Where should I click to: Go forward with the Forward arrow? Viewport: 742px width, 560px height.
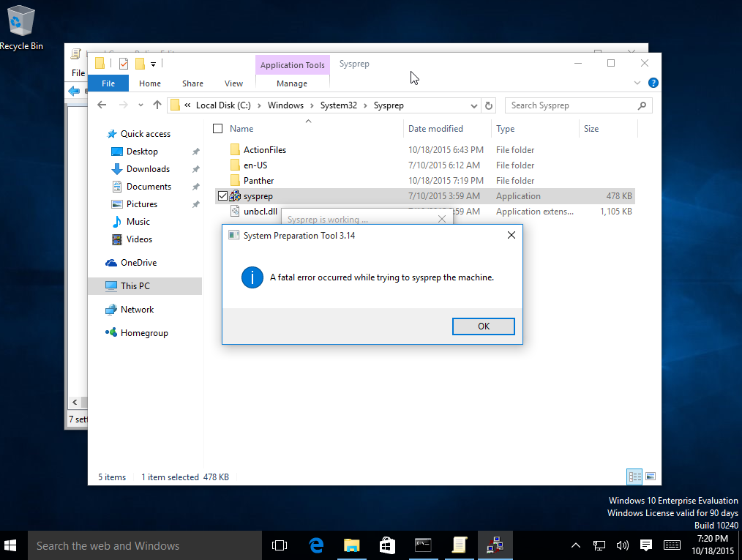coord(123,105)
